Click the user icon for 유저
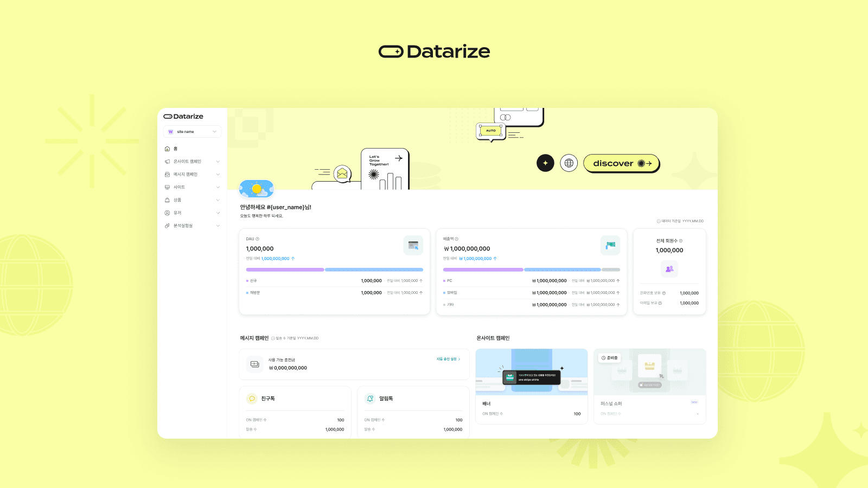 (167, 213)
